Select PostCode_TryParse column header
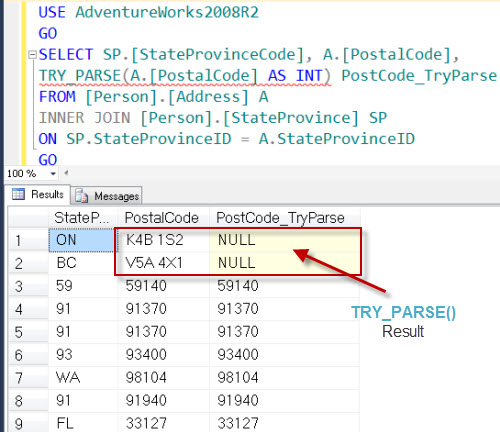This screenshot has width=500, height=432. click(x=284, y=218)
